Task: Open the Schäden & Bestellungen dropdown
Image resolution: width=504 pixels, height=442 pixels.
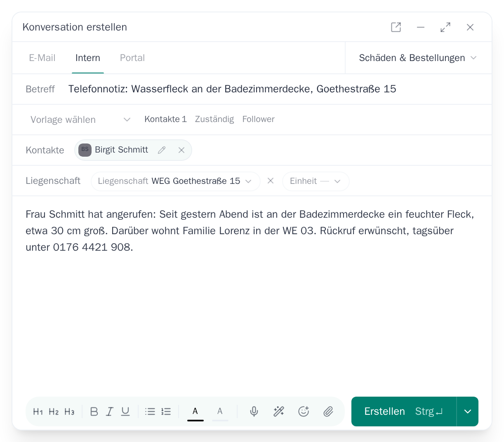Action: coord(418,58)
